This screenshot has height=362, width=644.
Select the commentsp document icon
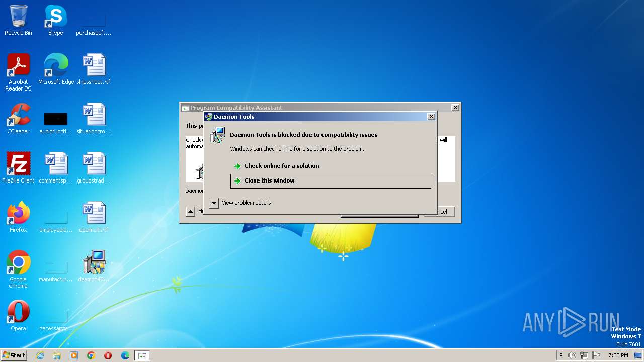click(55, 168)
